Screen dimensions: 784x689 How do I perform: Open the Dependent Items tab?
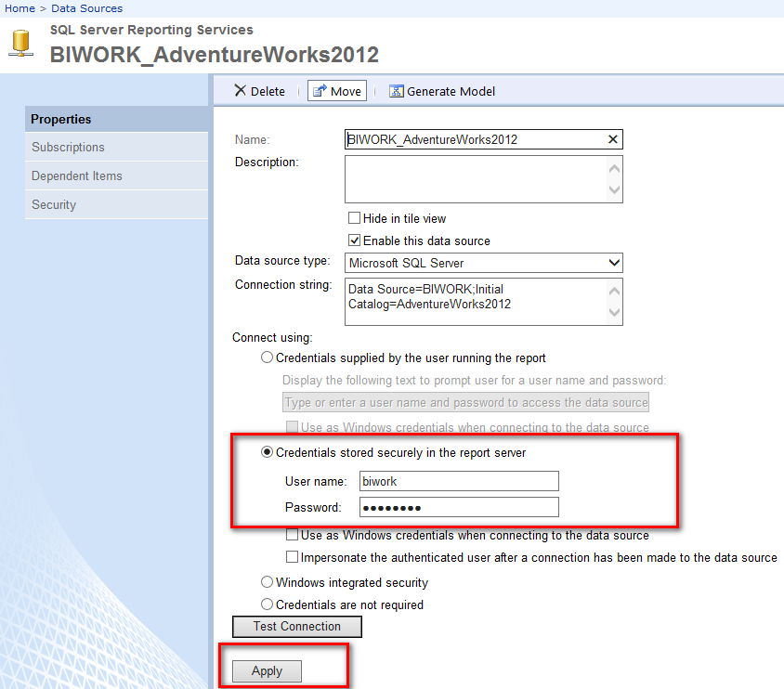click(x=116, y=175)
